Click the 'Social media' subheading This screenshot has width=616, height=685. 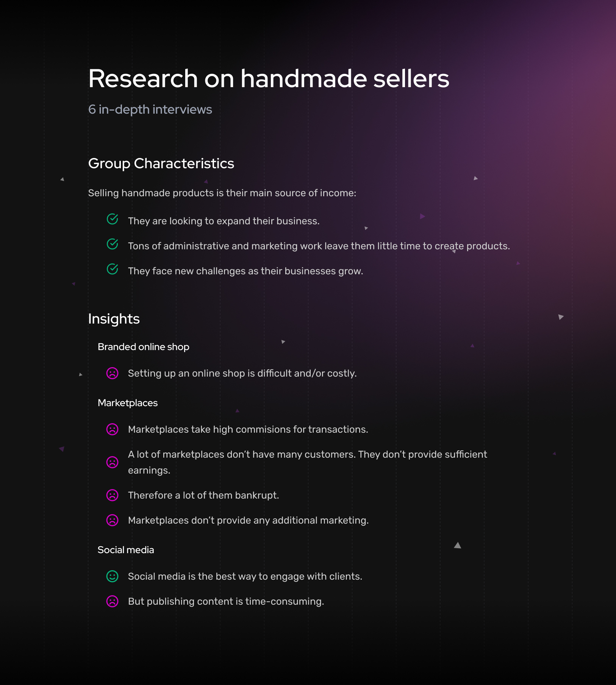[126, 550]
